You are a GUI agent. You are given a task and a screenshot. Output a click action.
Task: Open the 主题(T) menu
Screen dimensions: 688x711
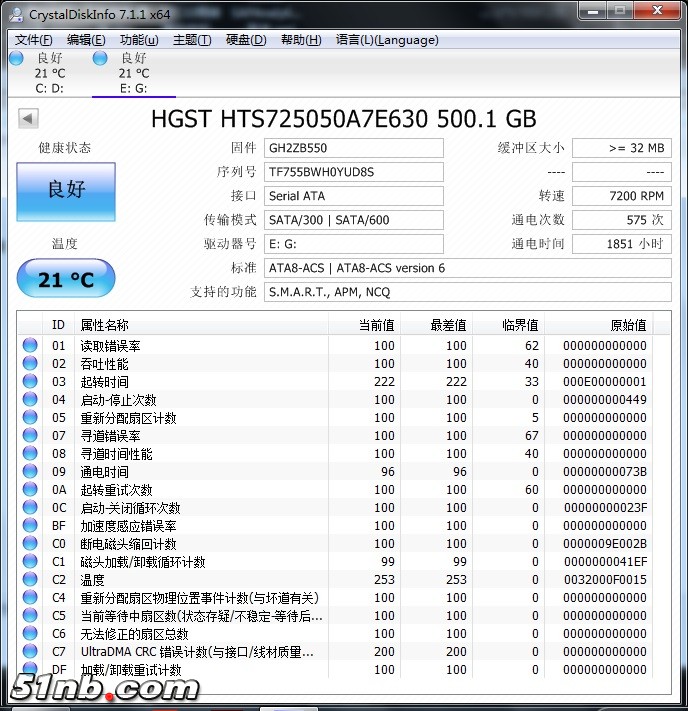point(192,40)
